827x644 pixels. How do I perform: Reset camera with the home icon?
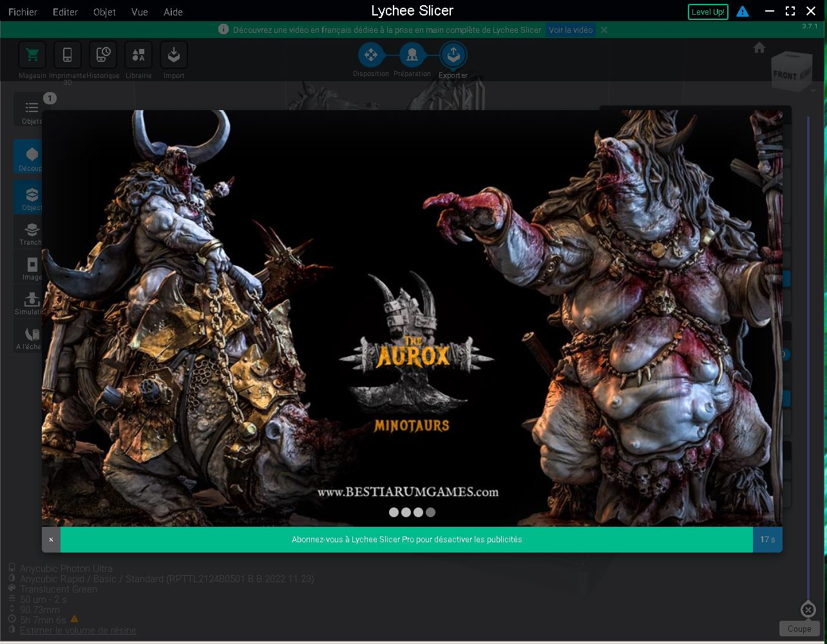[x=759, y=48]
